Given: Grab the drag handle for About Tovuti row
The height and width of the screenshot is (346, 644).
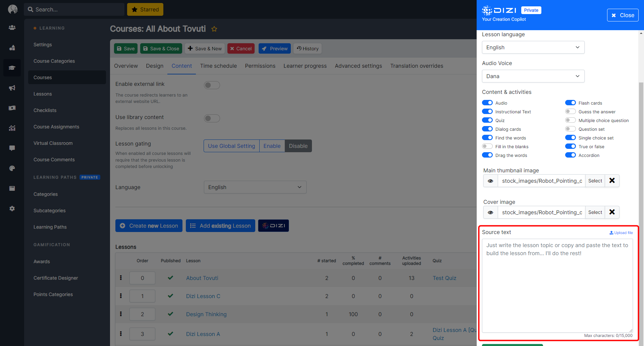Looking at the screenshot, I should (x=121, y=278).
